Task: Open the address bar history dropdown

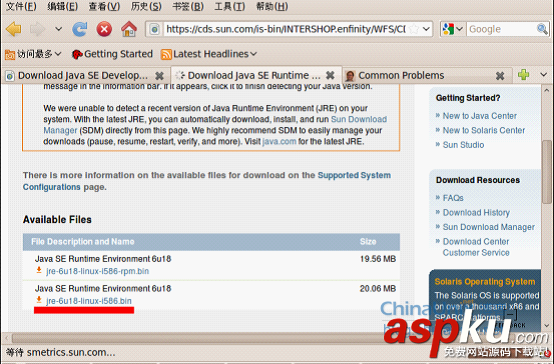Action: pos(426,29)
